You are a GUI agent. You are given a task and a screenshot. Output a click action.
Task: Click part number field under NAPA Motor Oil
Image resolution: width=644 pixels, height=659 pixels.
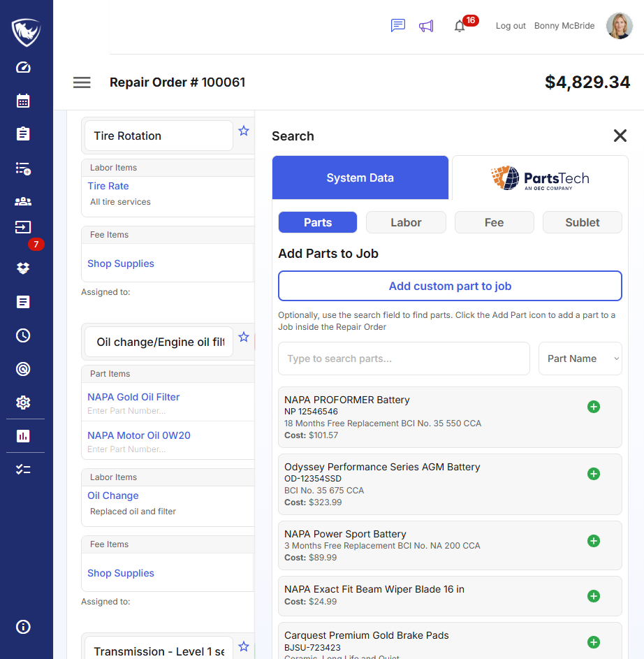click(126, 449)
